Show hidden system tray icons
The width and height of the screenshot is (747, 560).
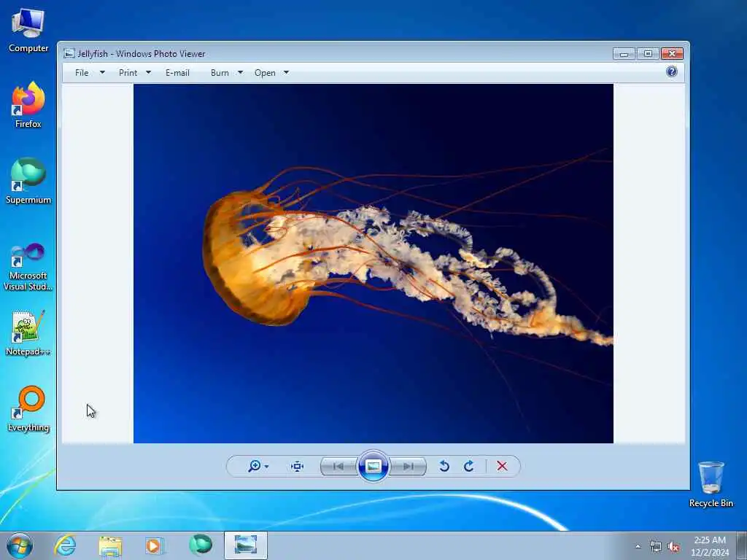click(638, 546)
